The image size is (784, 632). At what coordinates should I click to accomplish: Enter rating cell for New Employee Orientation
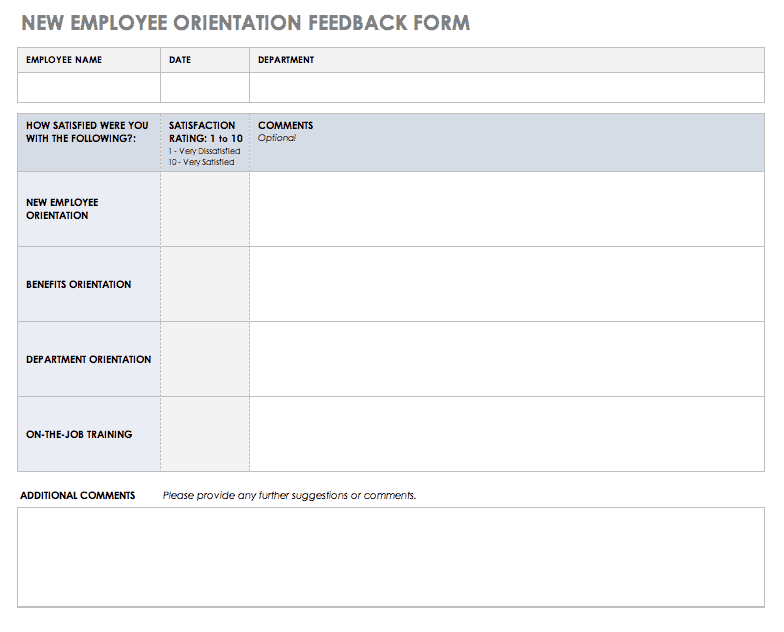(x=204, y=209)
